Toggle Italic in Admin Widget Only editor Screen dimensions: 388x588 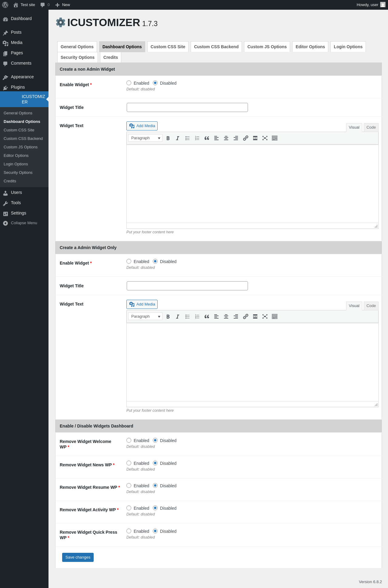(178, 316)
